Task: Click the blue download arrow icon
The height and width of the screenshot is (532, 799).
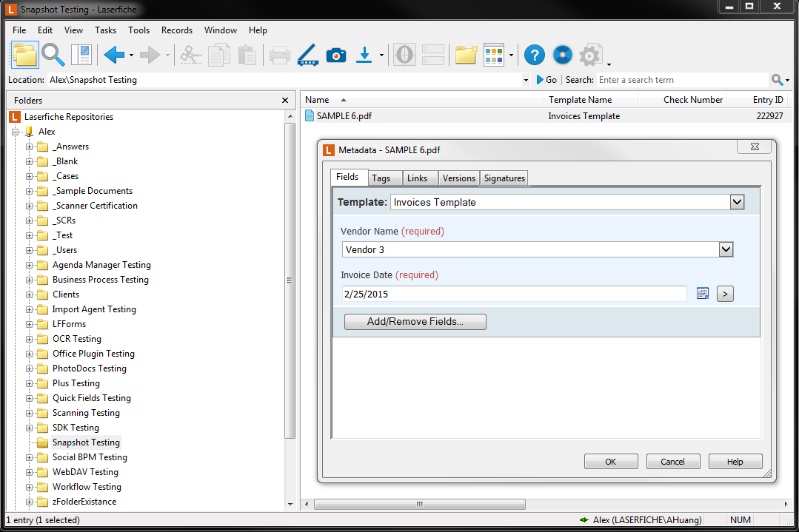Action: 364,55
